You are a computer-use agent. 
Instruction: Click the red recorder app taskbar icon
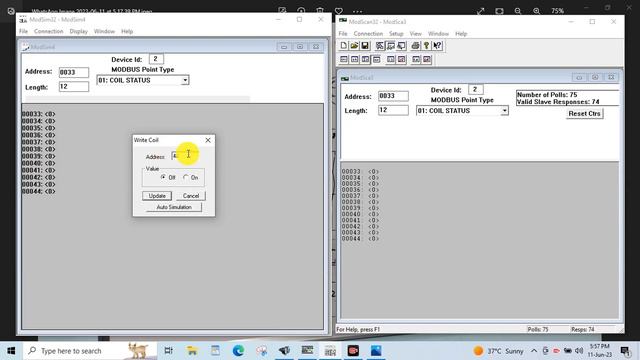point(353,351)
